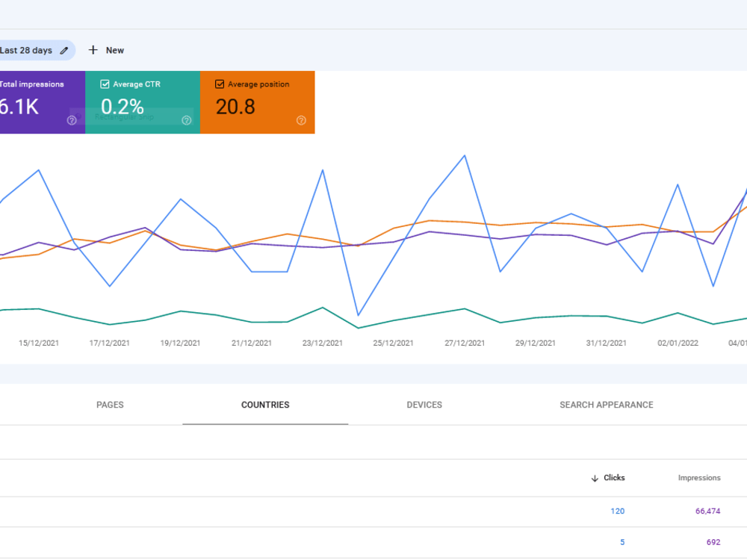Click the Last 28 days filter chip
The height and width of the screenshot is (560, 747).
click(x=37, y=50)
